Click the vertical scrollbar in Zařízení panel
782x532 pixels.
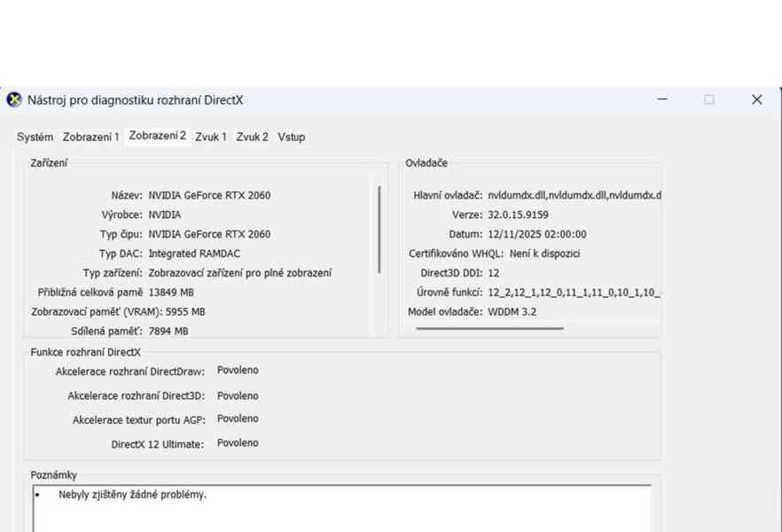click(x=379, y=229)
